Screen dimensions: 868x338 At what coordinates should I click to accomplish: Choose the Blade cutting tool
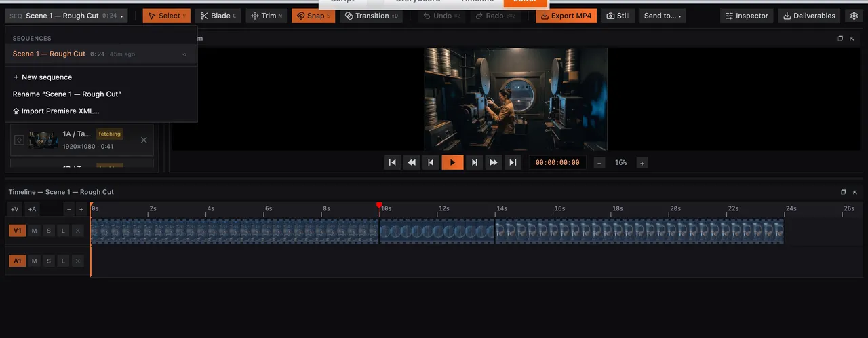click(218, 16)
